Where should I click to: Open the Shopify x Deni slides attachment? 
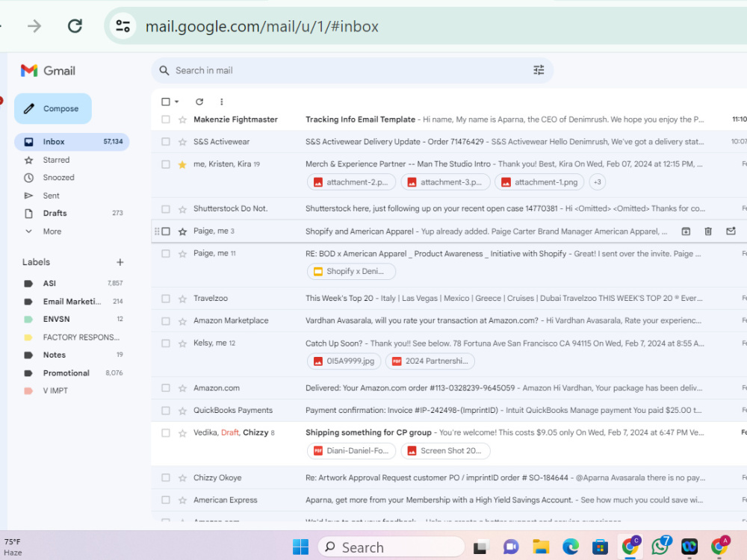[x=352, y=272]
